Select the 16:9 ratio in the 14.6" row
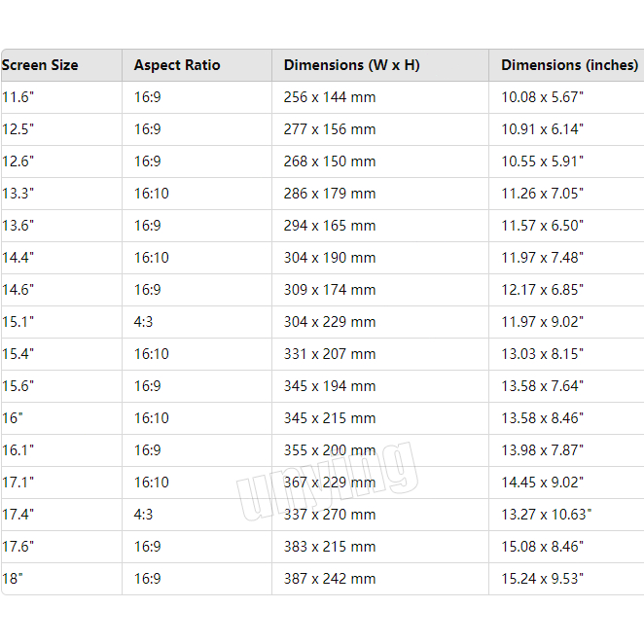Image resolution: width=644 pixels, height=644 pixels. [x=148, y=290]
